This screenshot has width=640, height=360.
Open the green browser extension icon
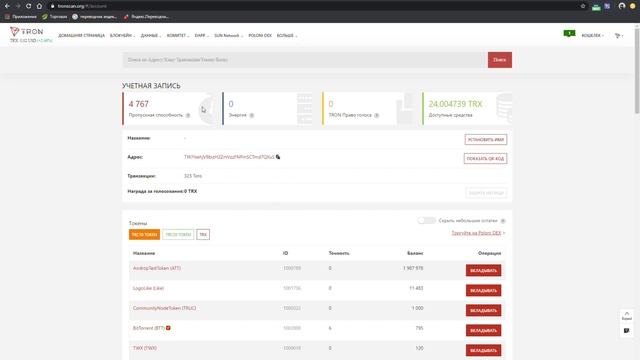[x=596, y=7]
